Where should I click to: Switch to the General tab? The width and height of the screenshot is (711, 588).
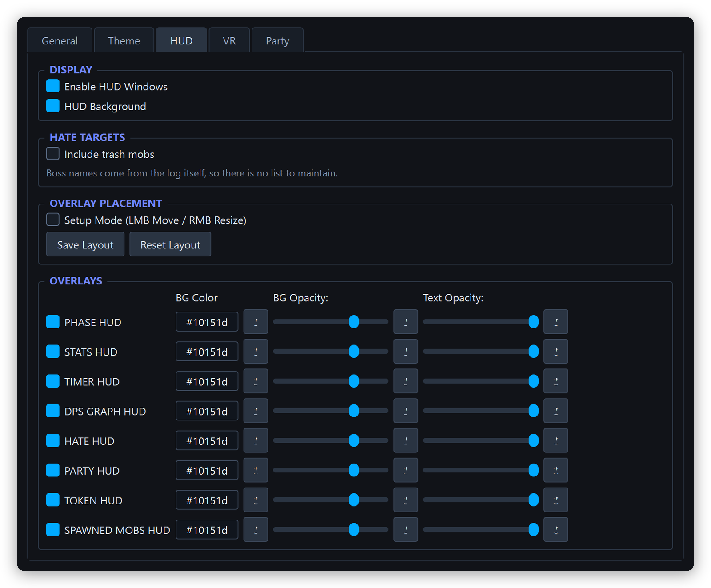pyautogui.click(x=60, y=40)
